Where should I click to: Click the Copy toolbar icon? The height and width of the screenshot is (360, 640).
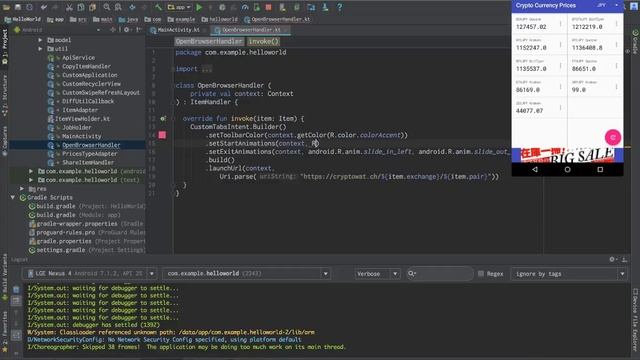[81, 7]
